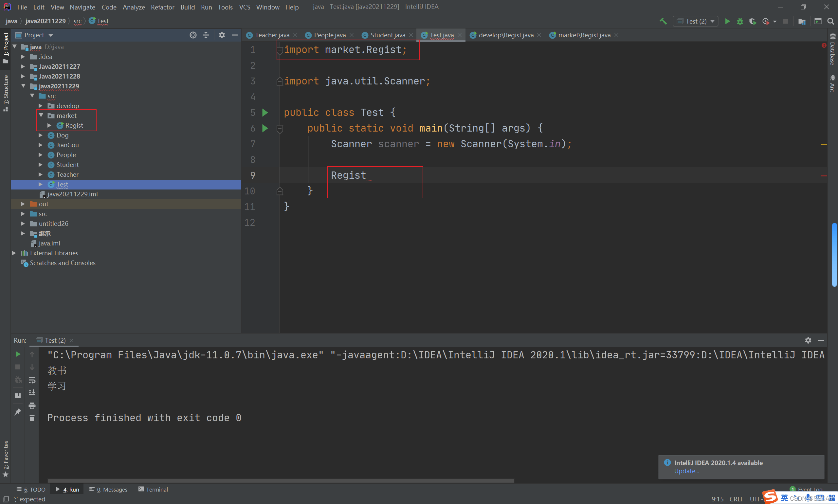Click print icon in Run console
The height and width of the screenshot is (504, 838).
tap(32, 405)
